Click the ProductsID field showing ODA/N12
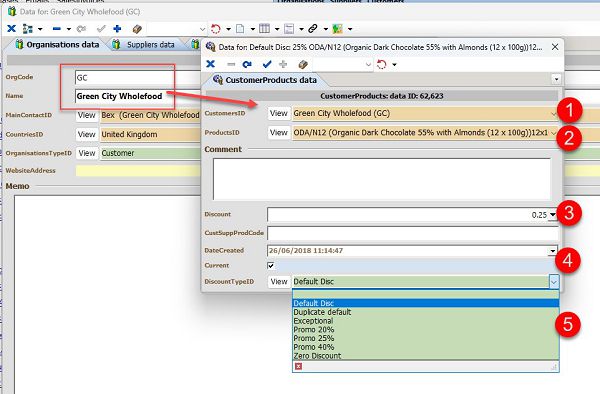Screen dimensions: 600x394 tap(425, 133)
